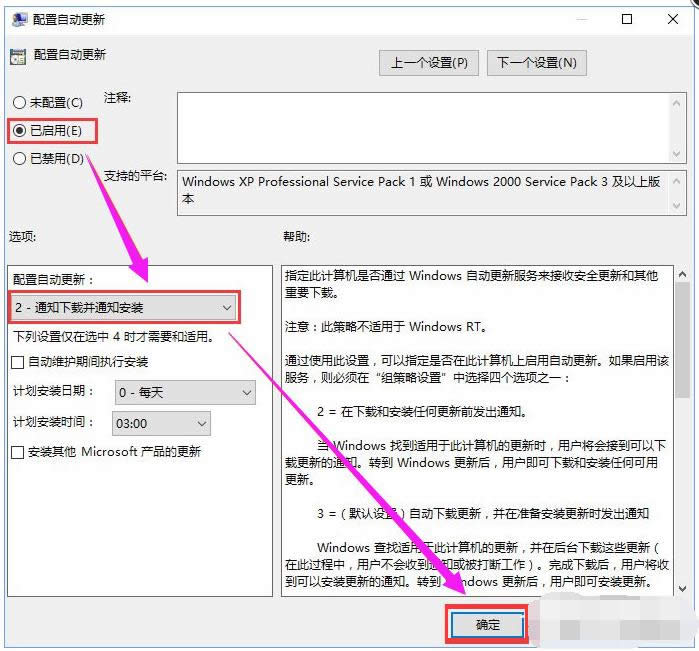699x651 pixels.
Task: Click the policy icon beside the 配置自动更新 heading
Action: click(17, 56)
